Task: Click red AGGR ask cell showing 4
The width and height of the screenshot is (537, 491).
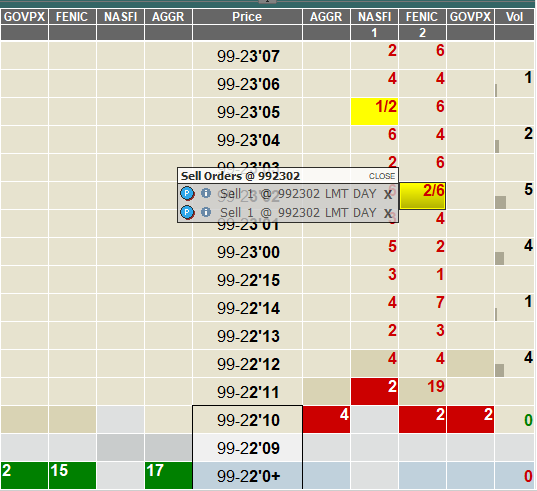Action: click(x=326, y=419)
